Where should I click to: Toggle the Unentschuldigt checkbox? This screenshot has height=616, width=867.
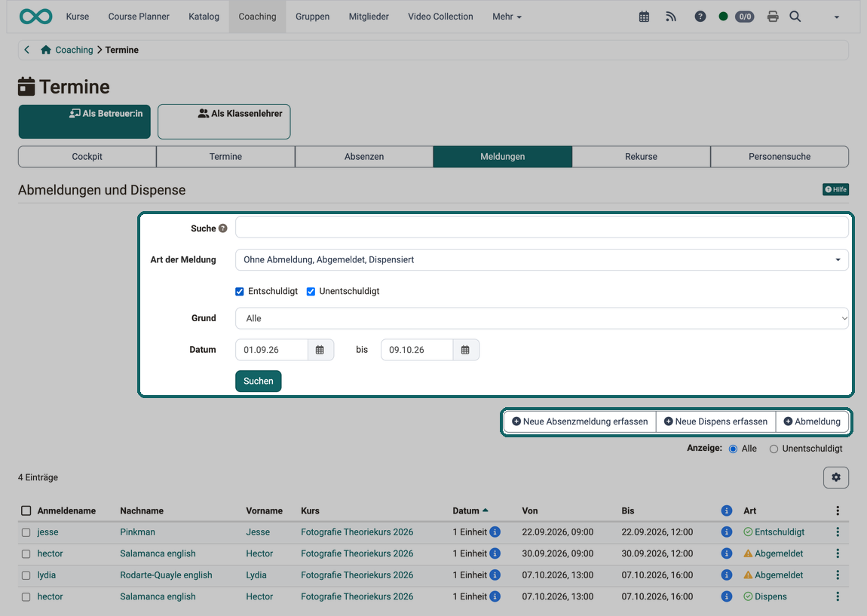[311, 291]
